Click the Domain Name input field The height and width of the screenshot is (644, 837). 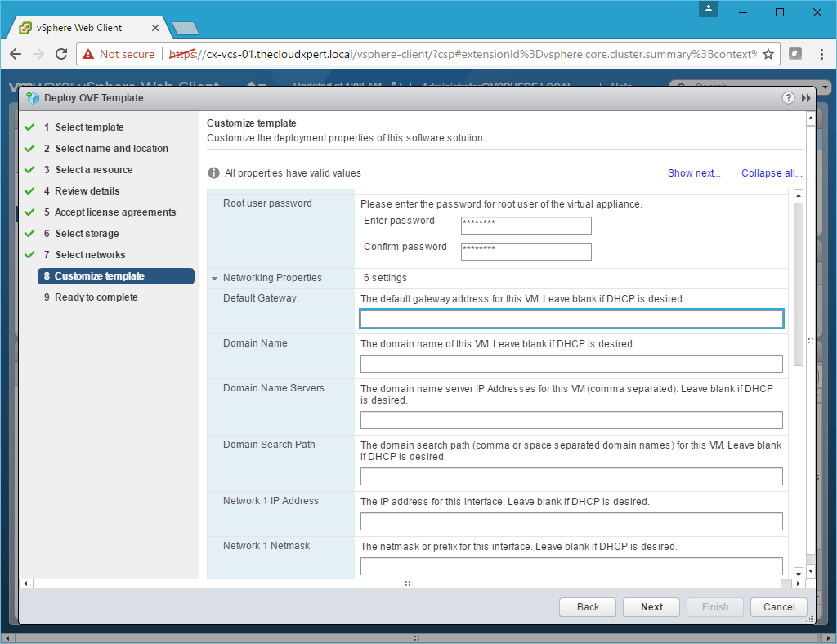[x=571, y=364]
